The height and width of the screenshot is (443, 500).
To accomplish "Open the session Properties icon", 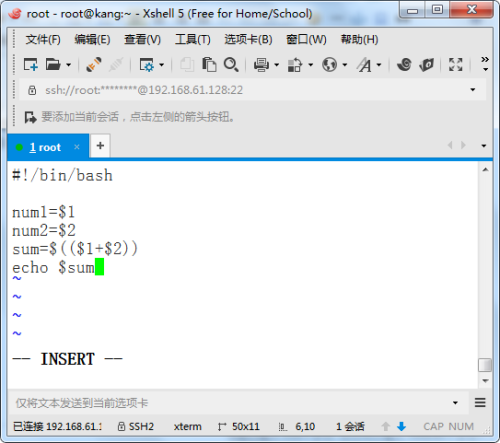I will click(x=147, y=65).
